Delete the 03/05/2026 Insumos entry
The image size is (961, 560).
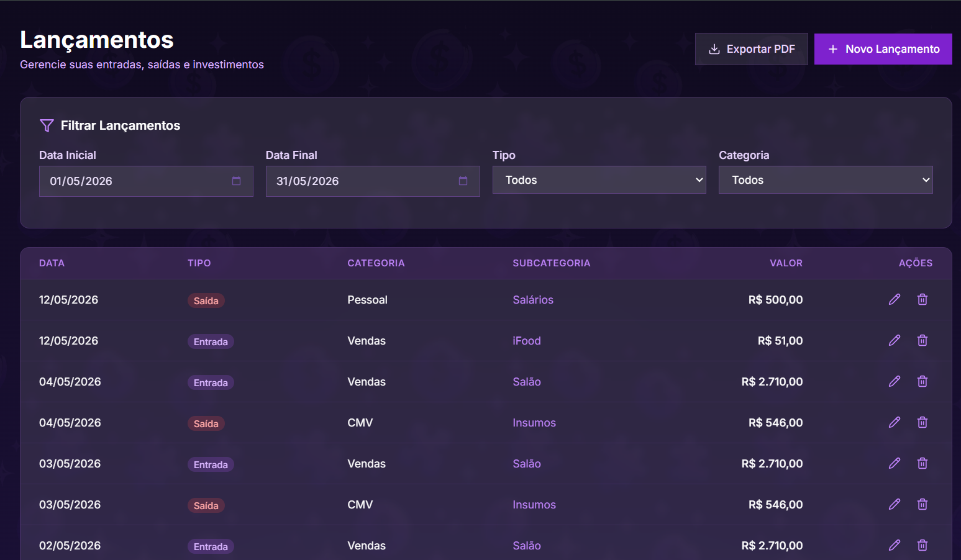pos(922,504)
